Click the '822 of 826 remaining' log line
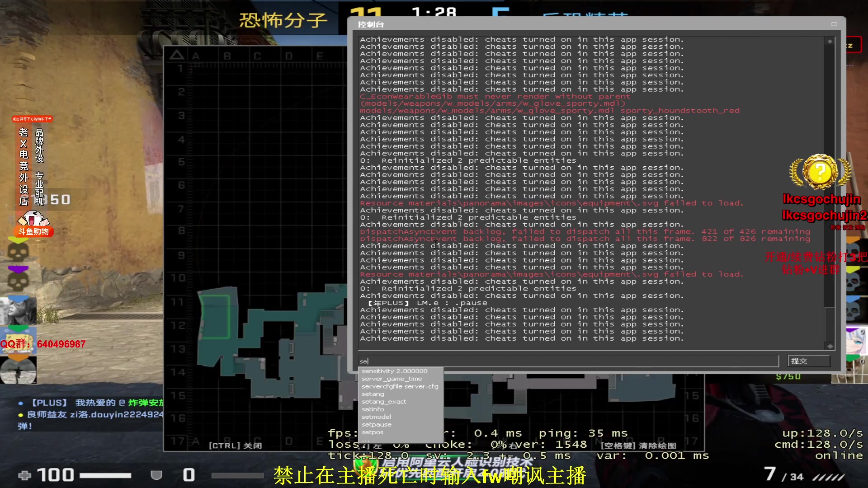Viewport: 868px width, 488px height. click(x=585, y=239)
